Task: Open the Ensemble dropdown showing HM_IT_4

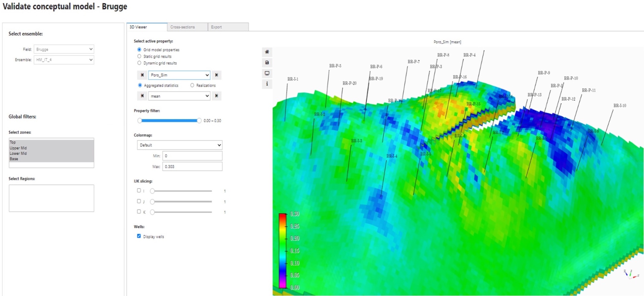Action: pos(64,60)
